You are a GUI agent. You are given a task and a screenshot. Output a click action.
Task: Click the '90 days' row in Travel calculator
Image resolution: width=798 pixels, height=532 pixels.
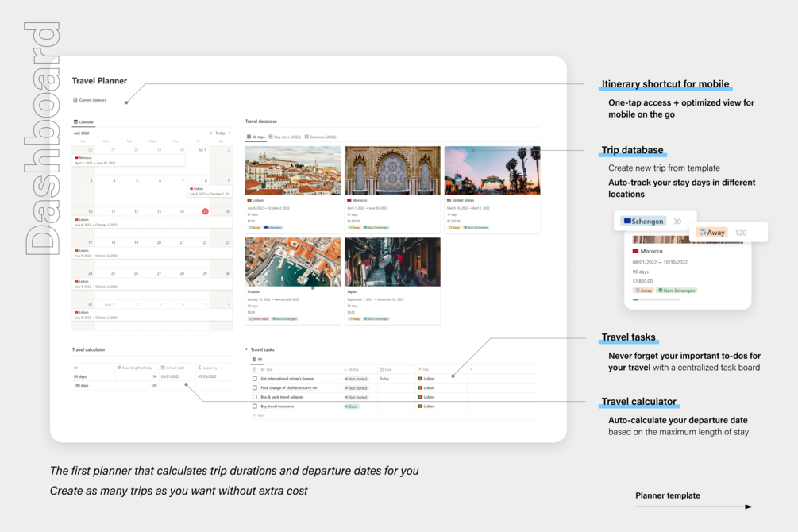[152, 376]
